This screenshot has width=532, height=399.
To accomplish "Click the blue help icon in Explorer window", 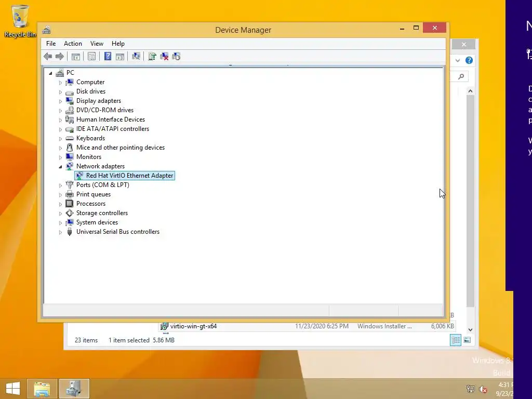I will 469,60.
